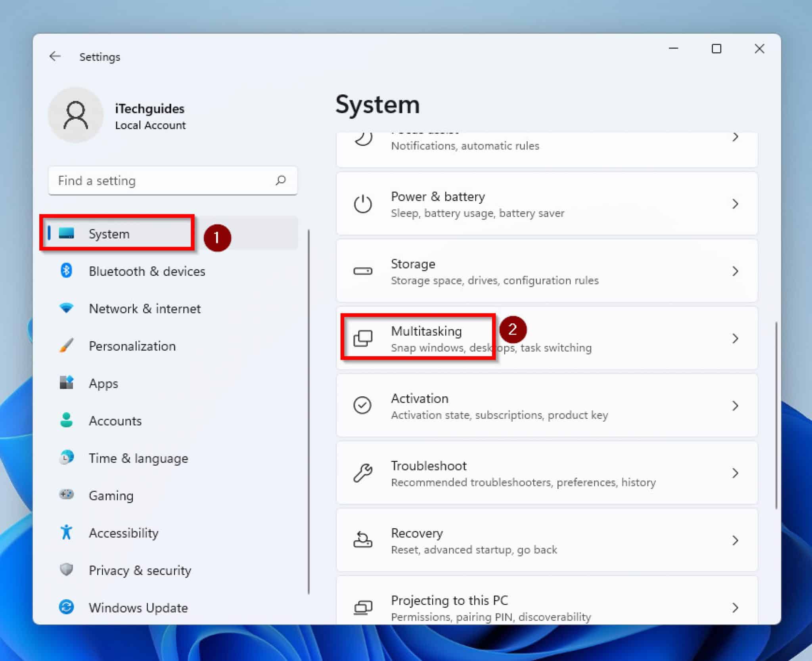Open Windows Update page
The height and width of the screenshot is (661, 812).
tap(172, 607)
